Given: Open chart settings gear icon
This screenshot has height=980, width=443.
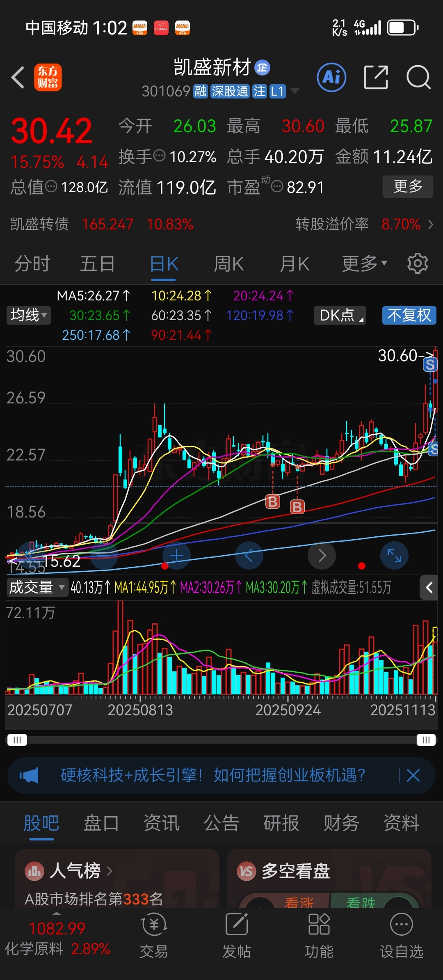Looking at the screenshot, I should click(418, 263).
